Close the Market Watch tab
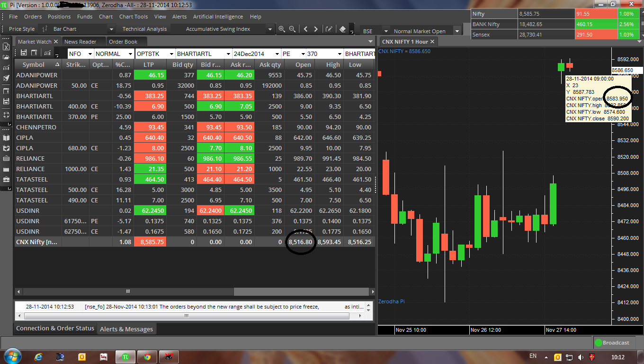Viewport: 644px width, 364px height. [x=56, y=42]
